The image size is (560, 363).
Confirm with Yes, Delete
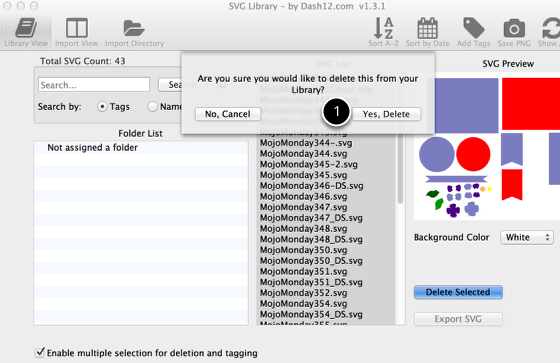pos(386,114)
